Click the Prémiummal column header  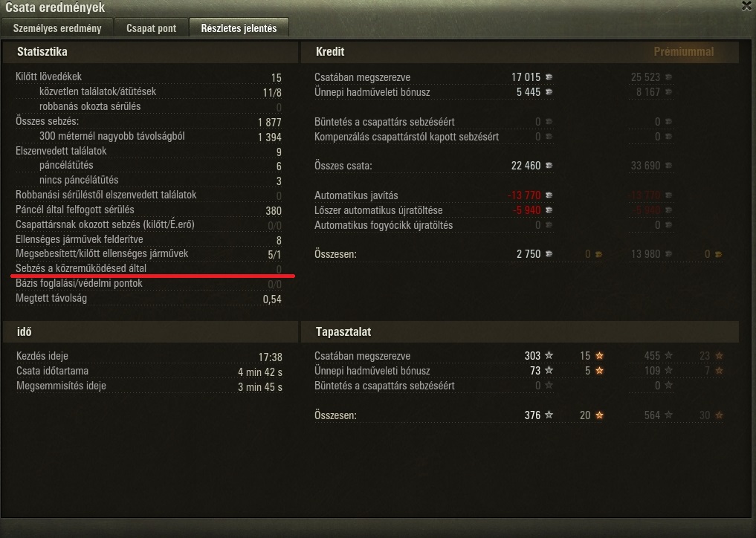point(684,51)
